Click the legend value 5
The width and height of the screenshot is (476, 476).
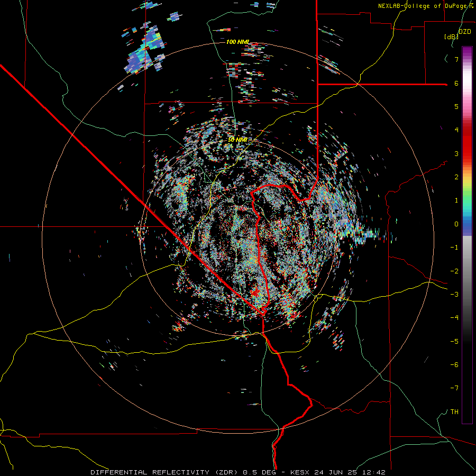456,106
